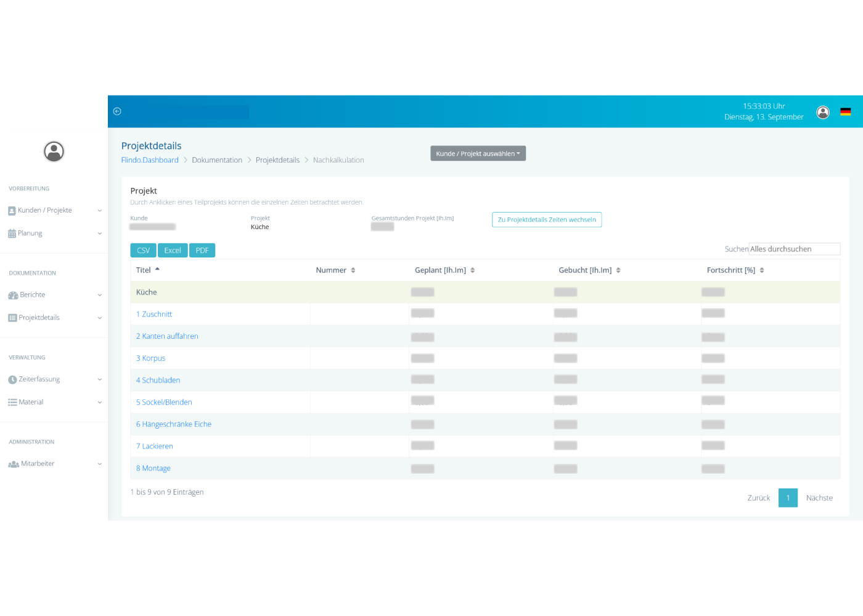Click Dokumentation breadcrumb
Viewport: 863px width, 616px height.
(217, 160)
